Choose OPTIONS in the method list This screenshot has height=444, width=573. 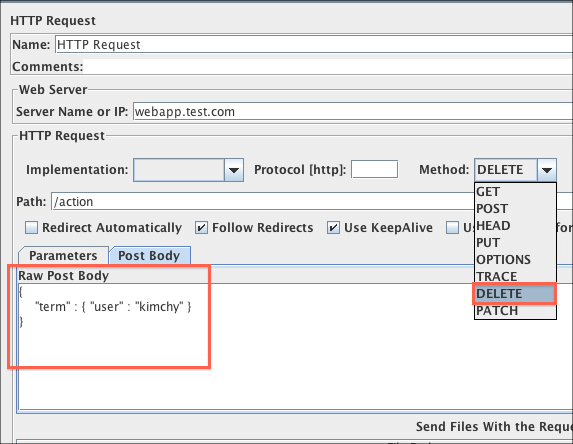point(515,259)
